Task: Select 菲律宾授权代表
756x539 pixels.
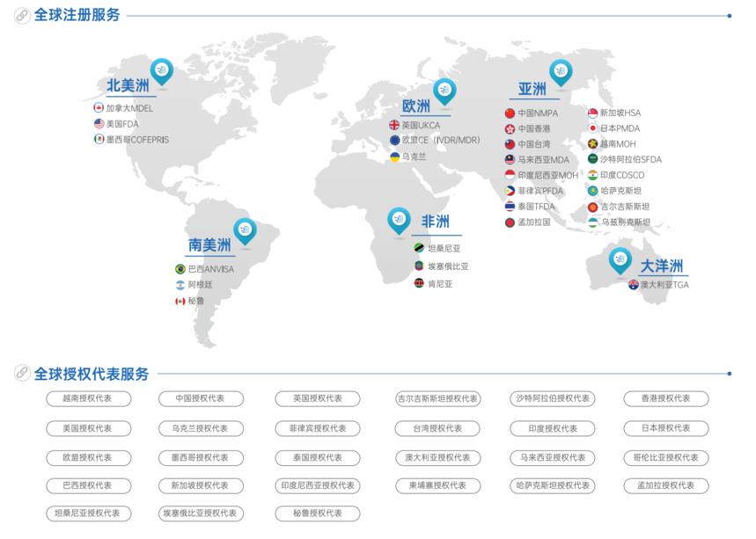Action: (318, 429)
